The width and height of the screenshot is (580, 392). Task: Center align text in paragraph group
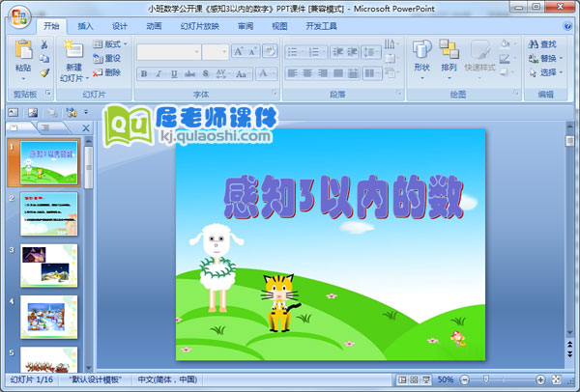[307, 73]
